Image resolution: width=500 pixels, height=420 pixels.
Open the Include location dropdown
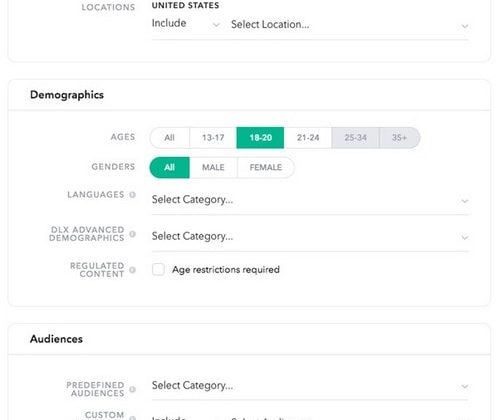click(186, 24)
